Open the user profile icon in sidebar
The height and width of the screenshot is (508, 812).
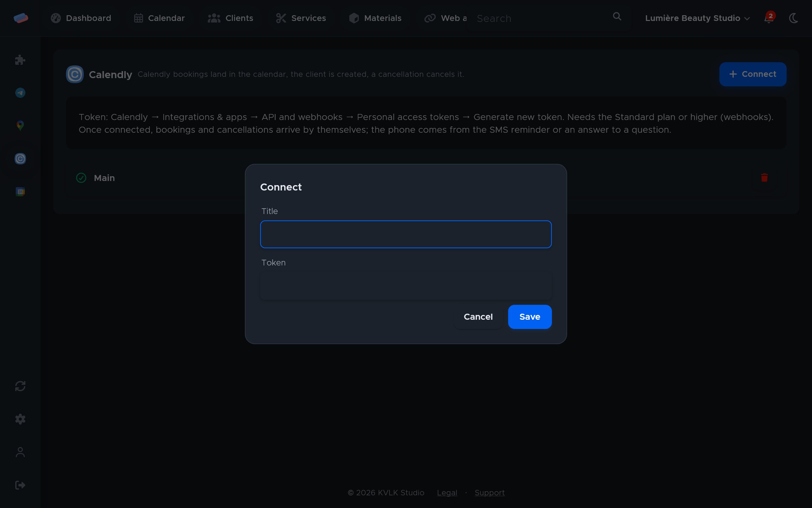[x=20, y=452]
